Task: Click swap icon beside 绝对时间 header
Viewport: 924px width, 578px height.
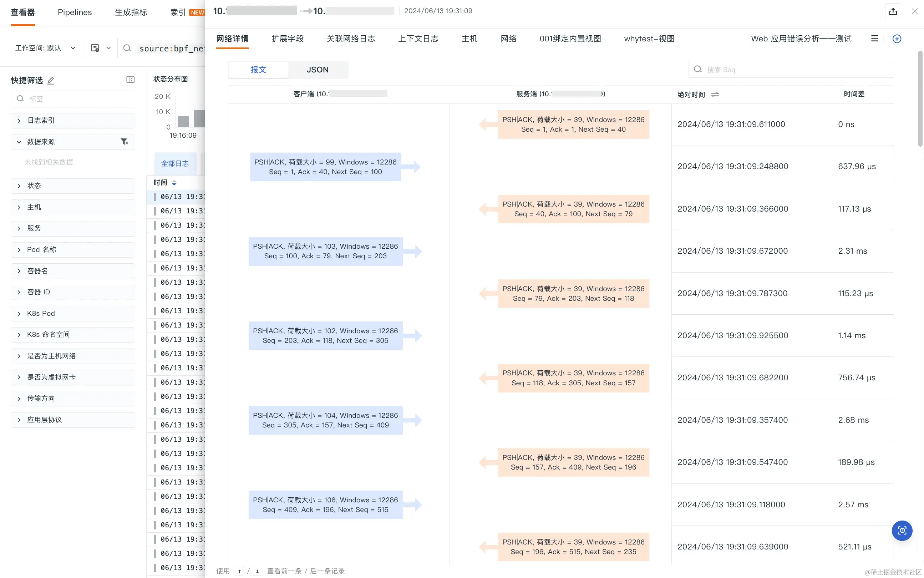Action: click(715, 95)
